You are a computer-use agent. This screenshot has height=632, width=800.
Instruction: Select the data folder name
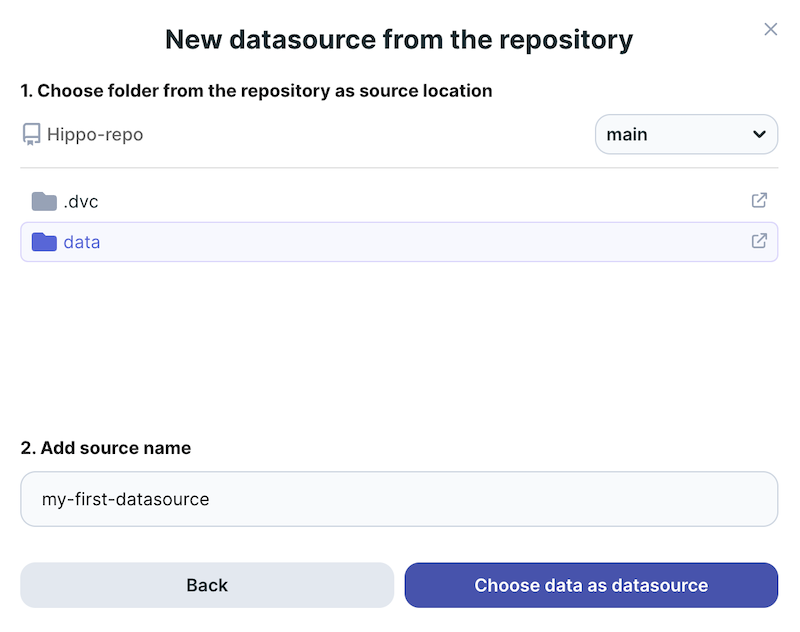pos(82,242)
